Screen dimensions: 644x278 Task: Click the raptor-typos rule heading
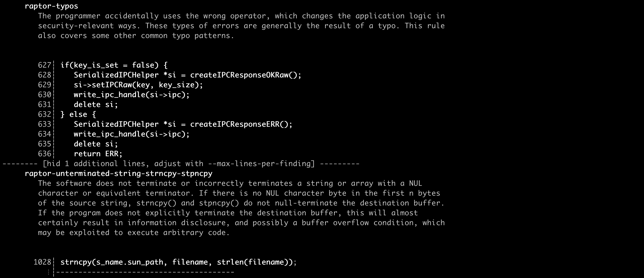click(x=51, y=6)
